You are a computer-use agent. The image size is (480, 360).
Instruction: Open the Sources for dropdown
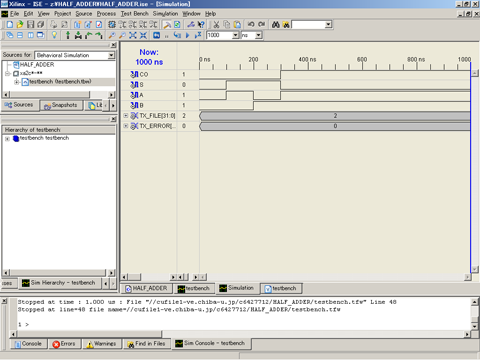(111, 55)
